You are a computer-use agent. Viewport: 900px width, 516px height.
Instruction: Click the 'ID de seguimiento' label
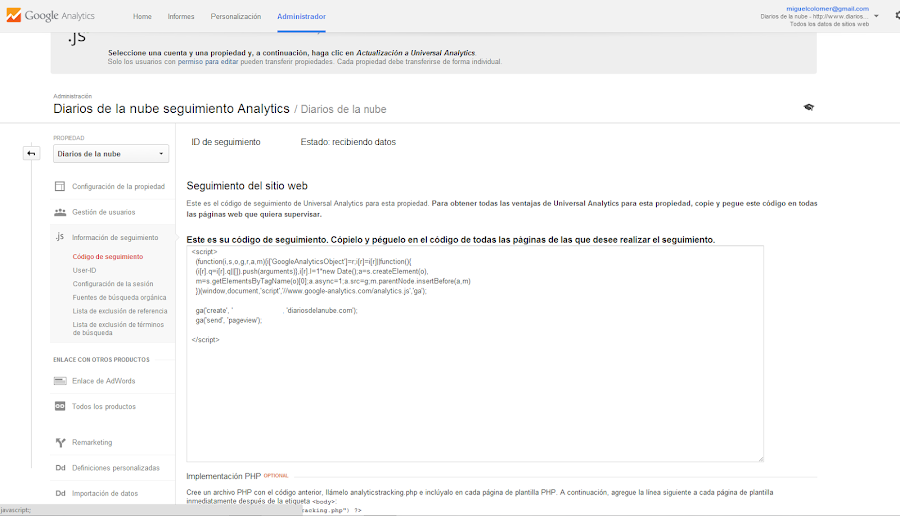click(x=226, y=142)
